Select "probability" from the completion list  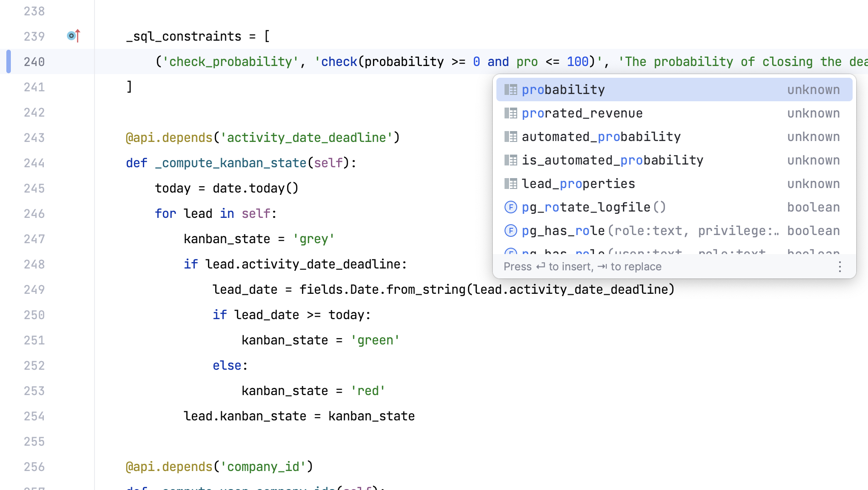[x=563, y=90]
